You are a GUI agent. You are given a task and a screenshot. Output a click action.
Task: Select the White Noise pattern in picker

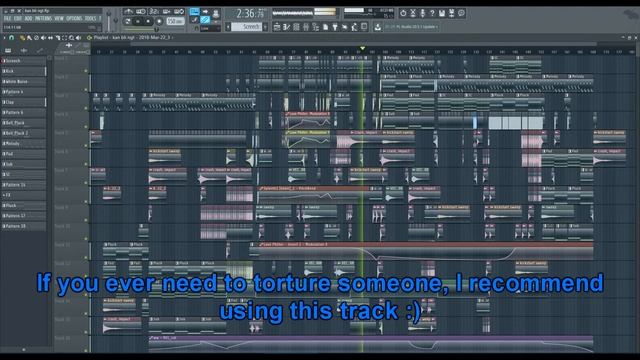[x=24, y=81]
